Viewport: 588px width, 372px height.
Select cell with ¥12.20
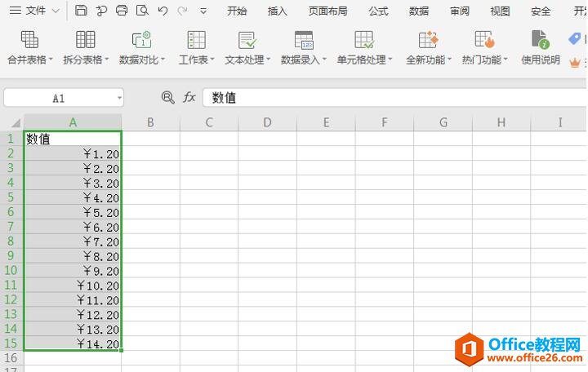coord(73,314)
